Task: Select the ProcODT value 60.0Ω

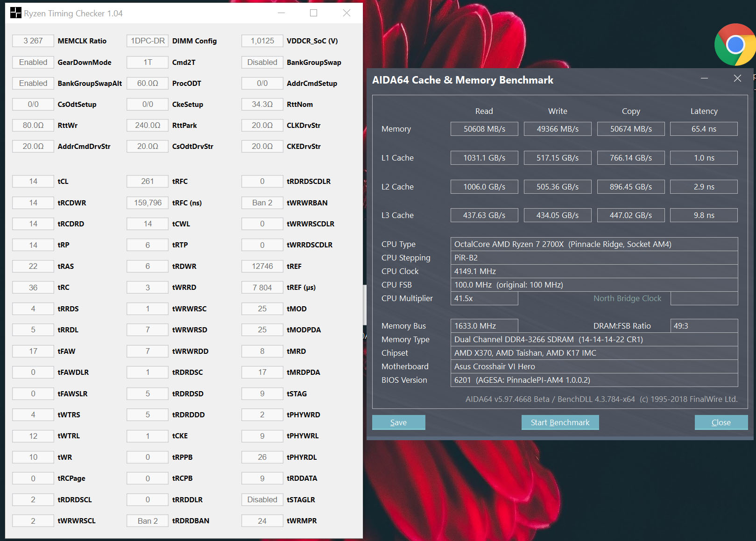Action: click(x=148, y=83)
